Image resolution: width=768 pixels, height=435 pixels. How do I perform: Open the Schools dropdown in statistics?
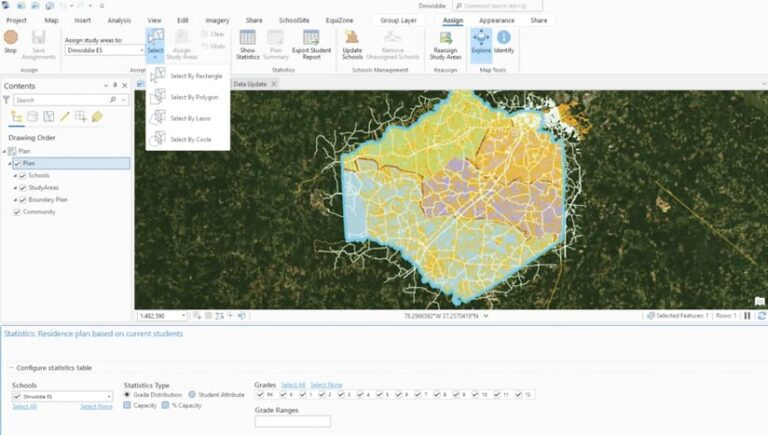(x=109, y=396)
